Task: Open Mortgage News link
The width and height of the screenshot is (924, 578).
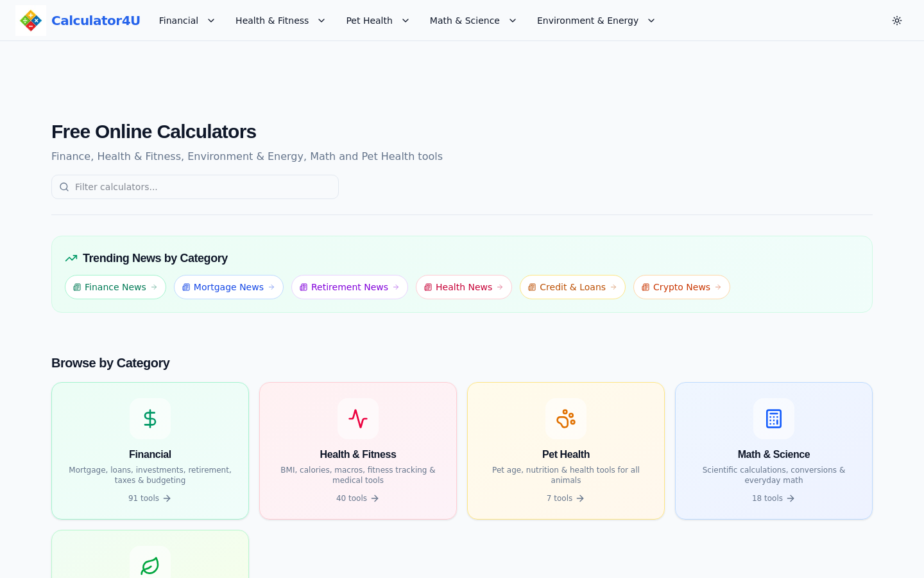Action: coord(228,287)
